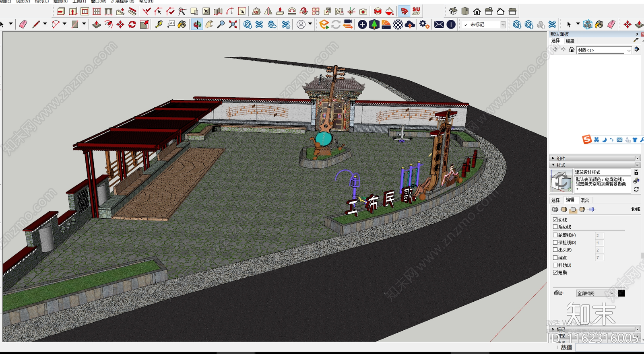Screen dimensions: 644x354
Task: Uncheck the 短横 checkbox
Action: point(555,272)
